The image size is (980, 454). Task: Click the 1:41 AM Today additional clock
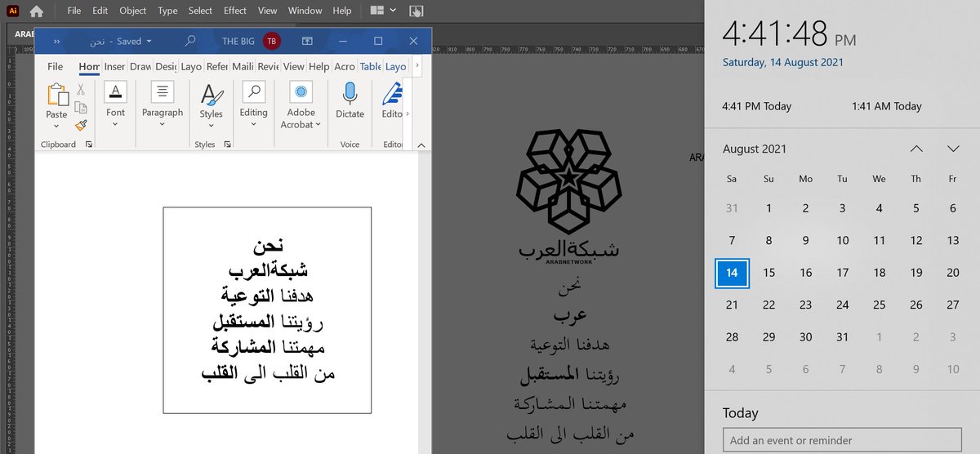tap(886, 106)
